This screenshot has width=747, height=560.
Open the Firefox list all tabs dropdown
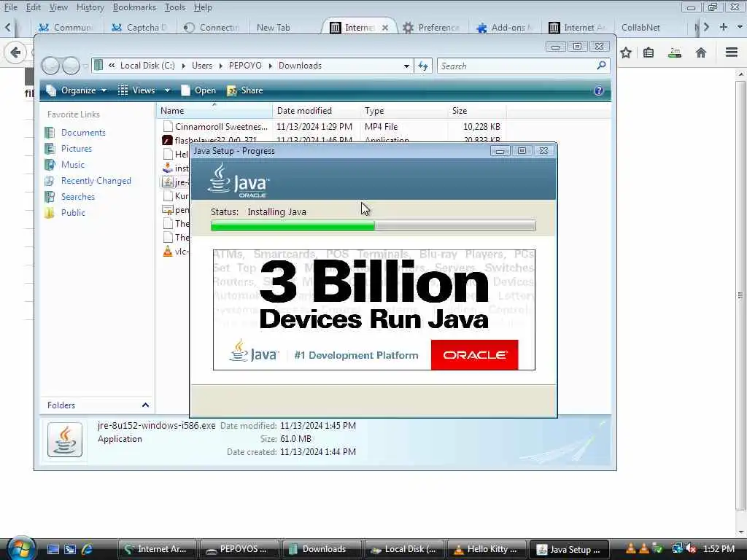[740, 27]
